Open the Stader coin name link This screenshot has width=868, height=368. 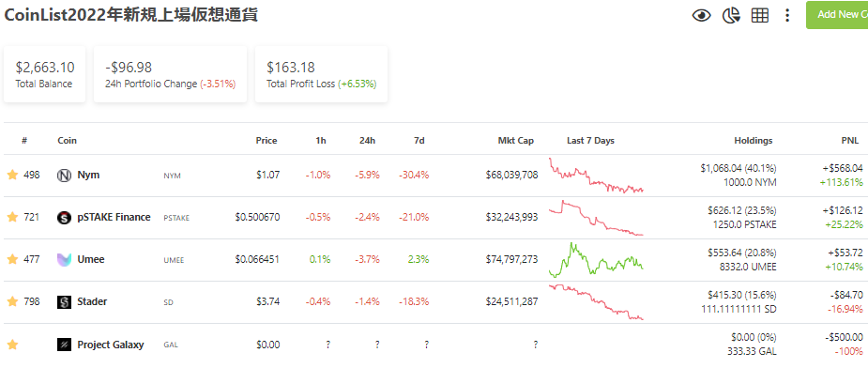92,301
